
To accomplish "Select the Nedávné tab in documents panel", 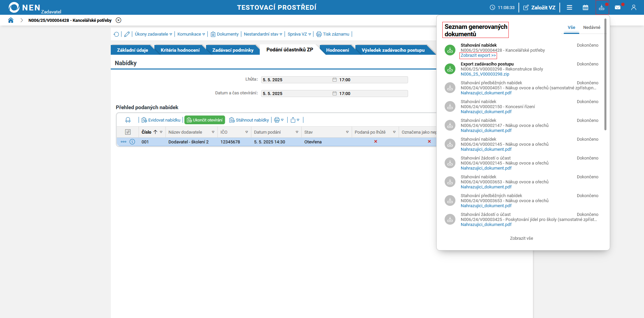I will tap(592, 28).
